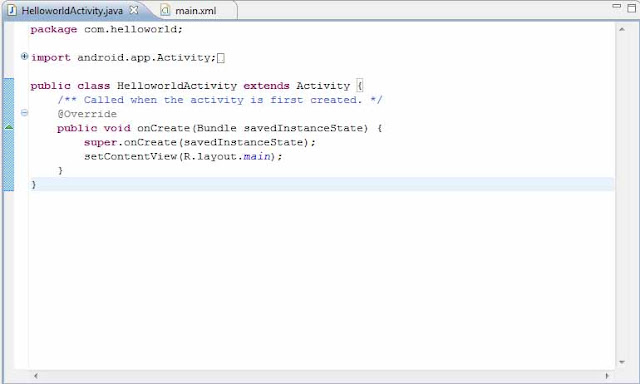Collapse the onCreate method fold marker

(x=24, y=113)
